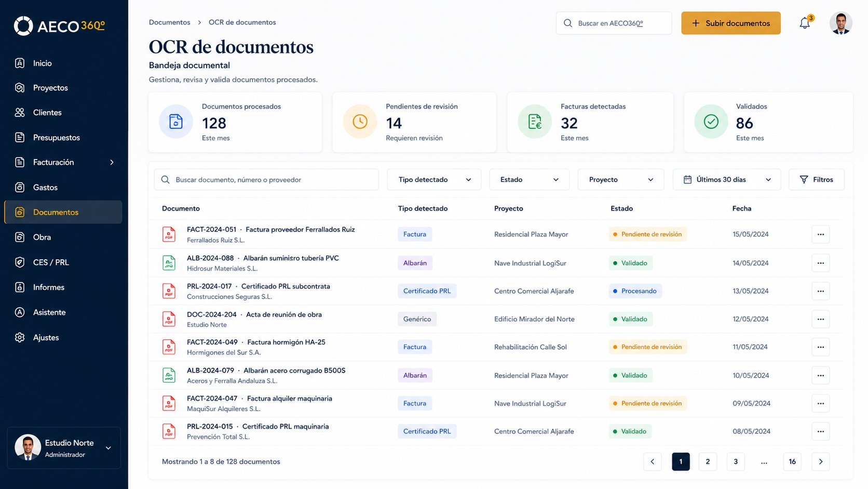Viewport: 868px width, 489px height.
Task: Expand the Estudio Norte account switcher
Action: coord(64,448)
